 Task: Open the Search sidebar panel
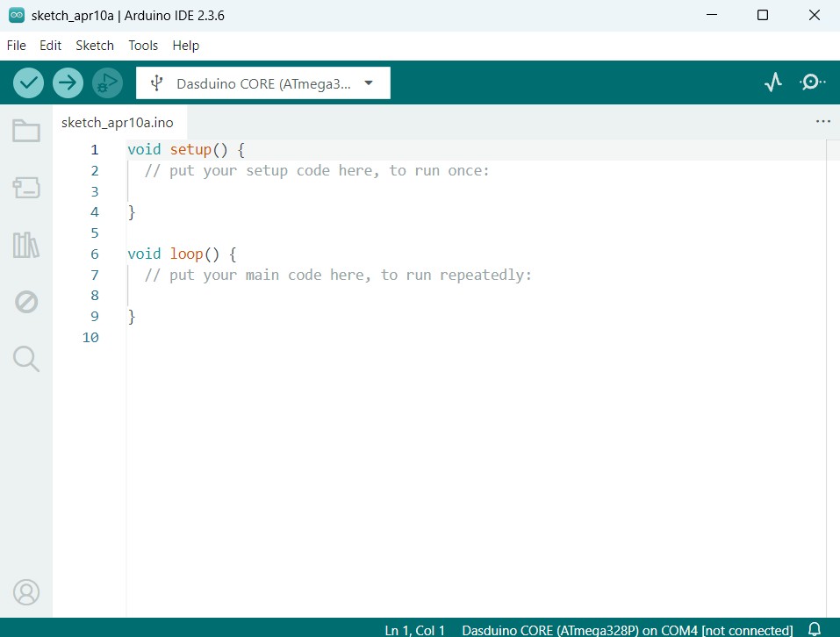point(26,358)
